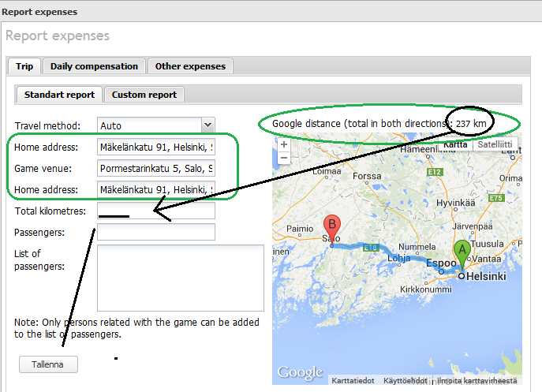Image resolution: width=542 pixels, height=392 pixels.
Task: Click the Järvenpää label on the map
Action: click(x=472, y=227)
